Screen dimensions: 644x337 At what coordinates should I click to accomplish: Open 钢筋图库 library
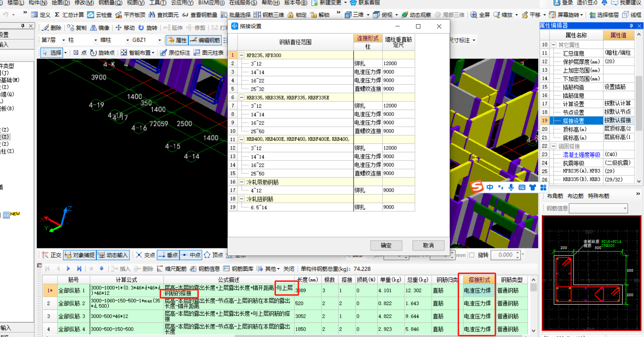pyautogui.click(x=238, y=269)
